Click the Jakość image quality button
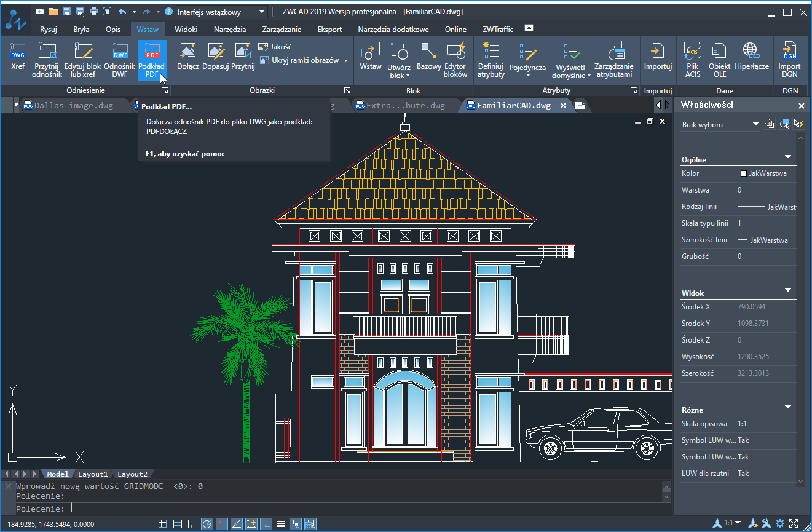The width and height of the screenshot is (812, 532). tap(275, 47)
